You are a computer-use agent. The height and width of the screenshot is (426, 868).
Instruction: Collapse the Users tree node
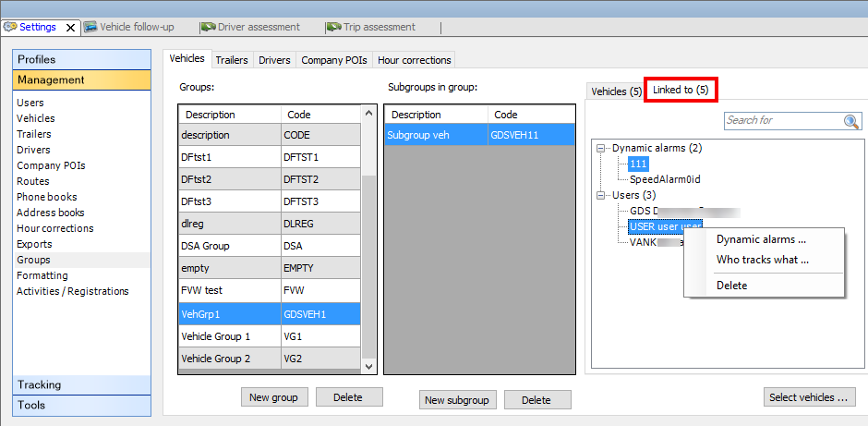click(x=602, y=195)
